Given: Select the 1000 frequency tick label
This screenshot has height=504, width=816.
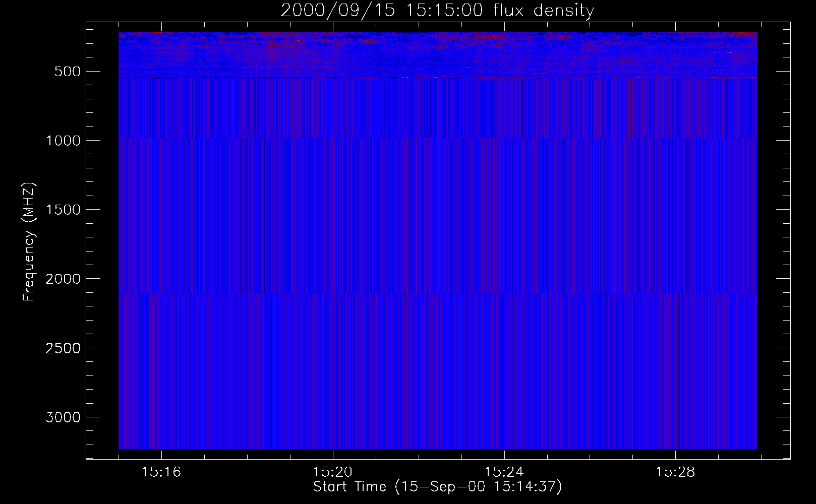Looking at the screenshot, I should coord(63,141).
